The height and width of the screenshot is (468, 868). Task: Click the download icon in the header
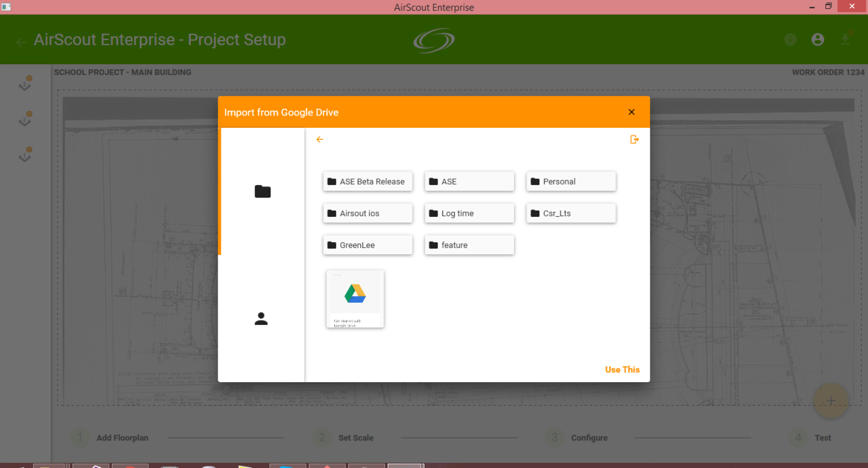[845, 39]
